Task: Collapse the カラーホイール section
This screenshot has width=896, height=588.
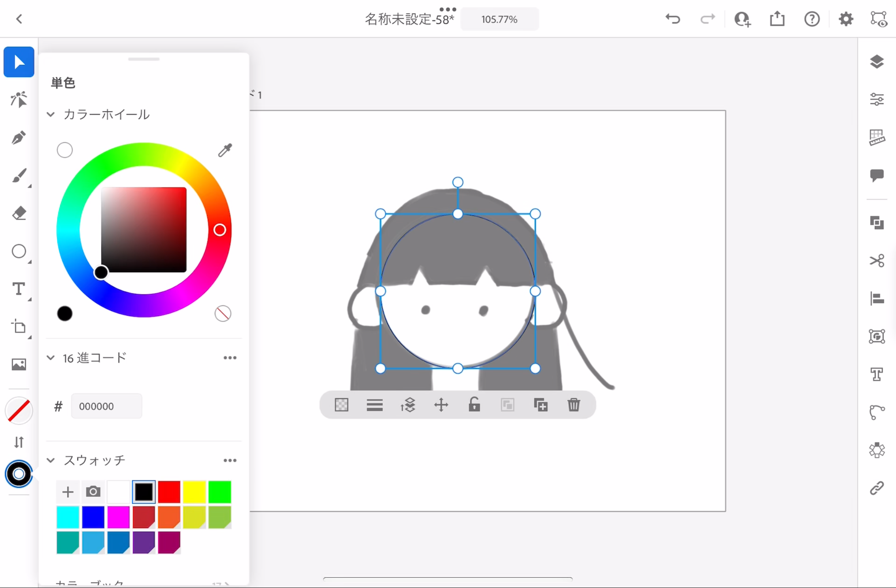Action: click(x=51, y=115)
